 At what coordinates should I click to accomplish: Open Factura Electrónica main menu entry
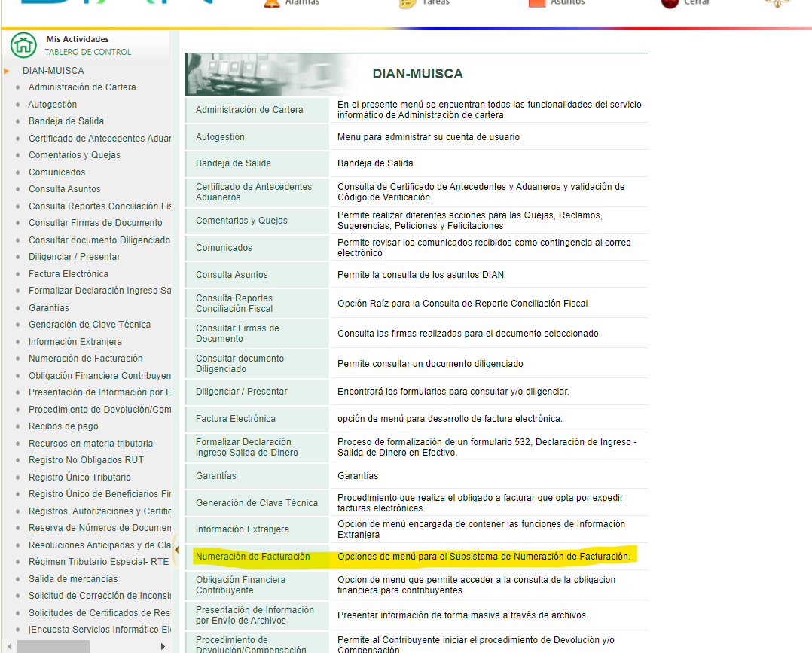(x=236, y=419)
